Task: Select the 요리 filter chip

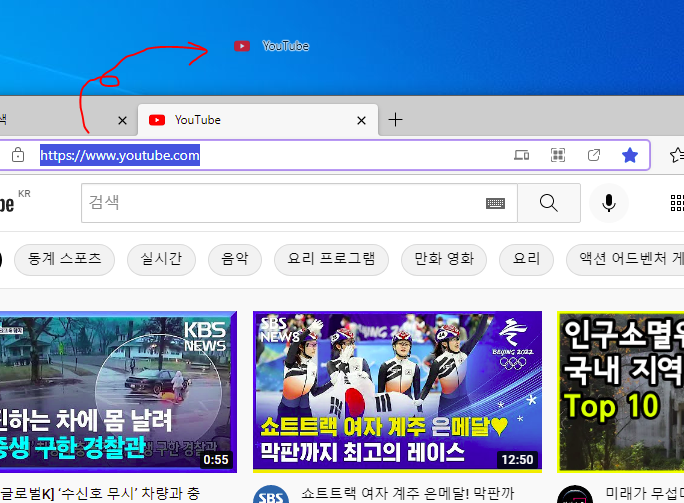Action: click(526, 259)
